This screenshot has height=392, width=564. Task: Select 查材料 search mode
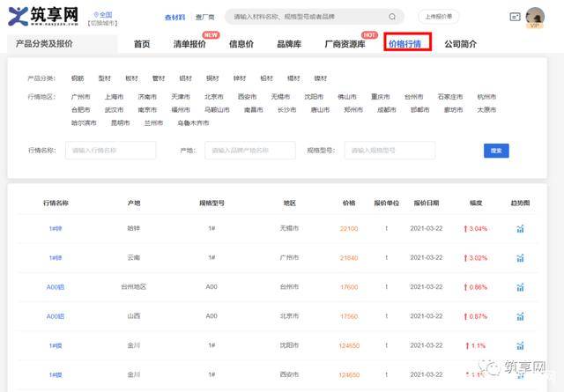[175, 17]
